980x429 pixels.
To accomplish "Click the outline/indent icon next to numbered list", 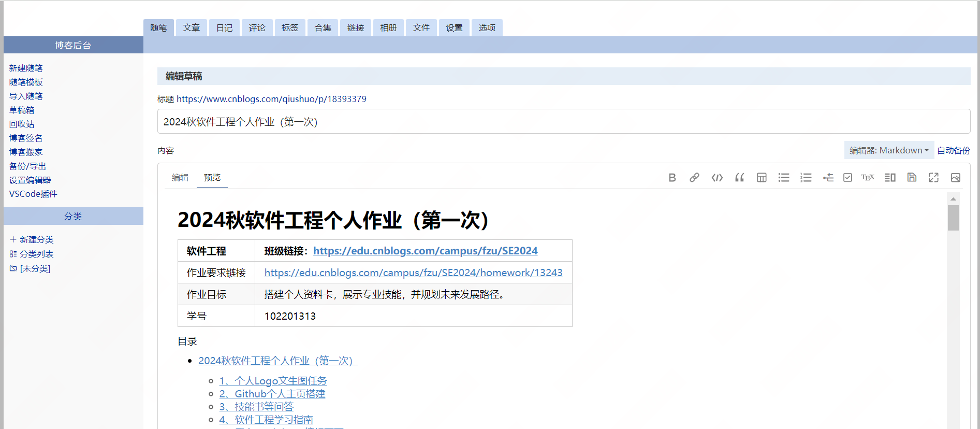I will tap(828, 178).
